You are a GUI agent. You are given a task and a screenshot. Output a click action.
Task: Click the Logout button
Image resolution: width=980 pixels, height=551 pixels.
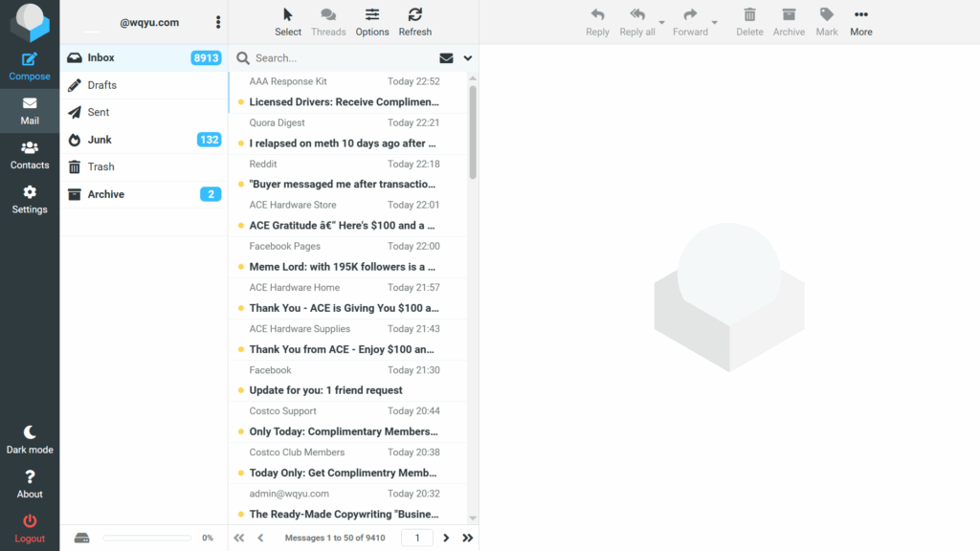click(x=30, y=528)
